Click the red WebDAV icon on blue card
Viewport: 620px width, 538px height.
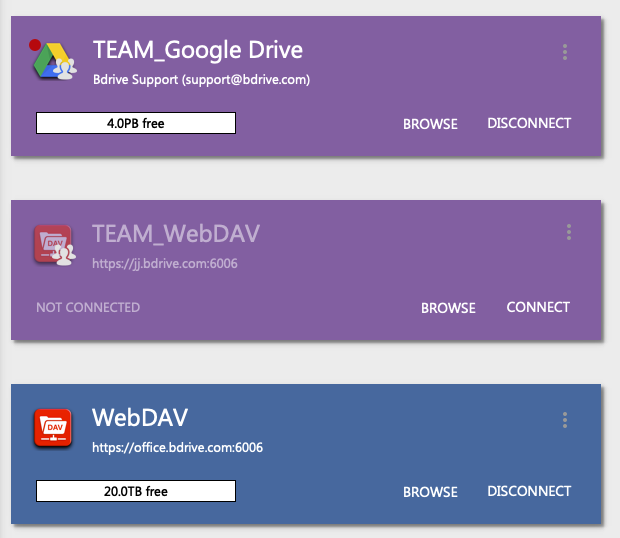[x=53, y=428]
